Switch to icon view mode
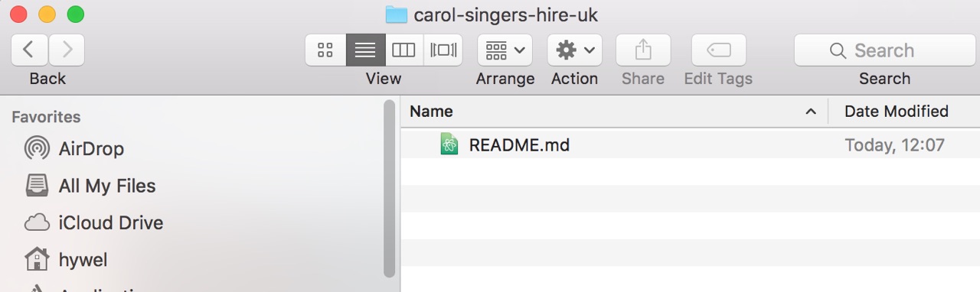This screenshot has height=292, width=980. click(325, 50)
